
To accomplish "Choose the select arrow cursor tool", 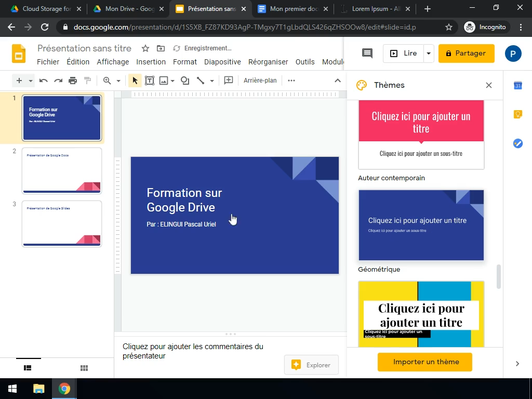I will pos(135,81).
